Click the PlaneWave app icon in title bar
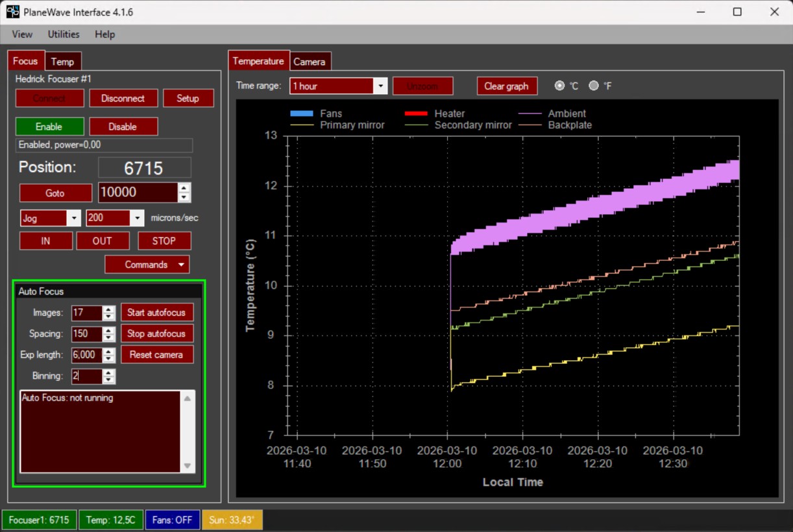The image size is (793, 532). 13,12
